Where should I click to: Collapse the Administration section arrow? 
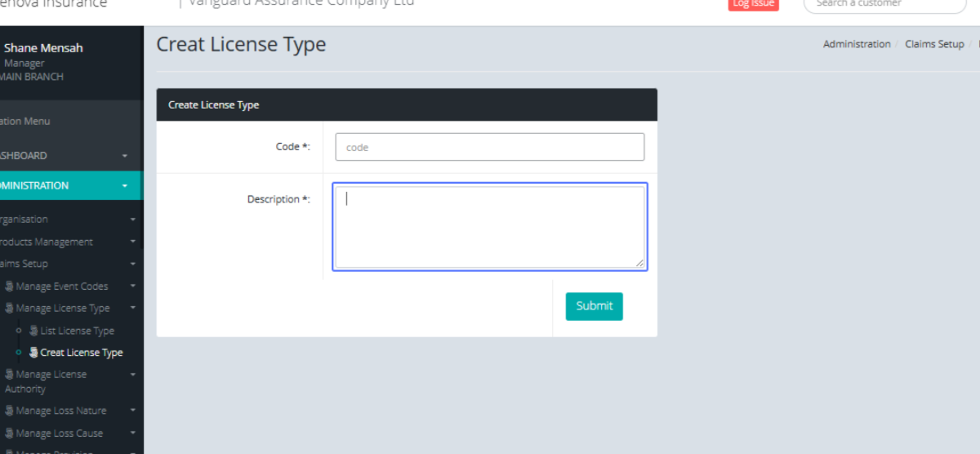tap(125, 186)
